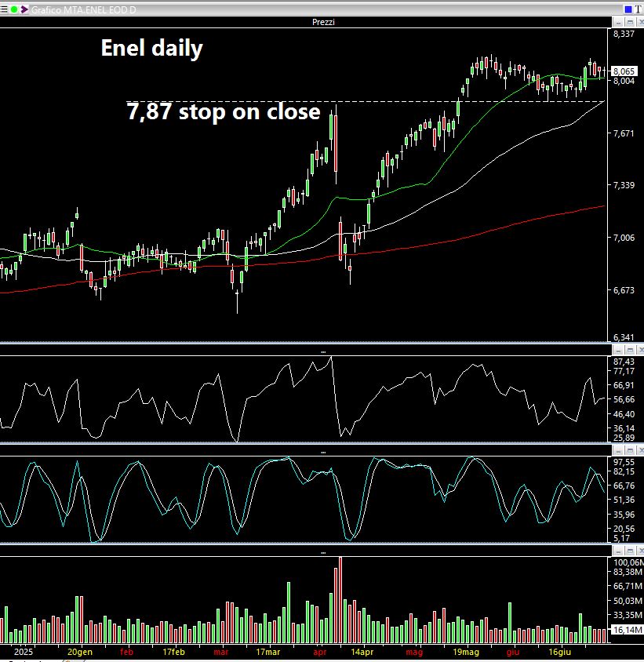Image resolution: width=644 pixels, height=662 pixels.
Task: Click the 51,36 stochastic scale value
Action: [624, 500]
